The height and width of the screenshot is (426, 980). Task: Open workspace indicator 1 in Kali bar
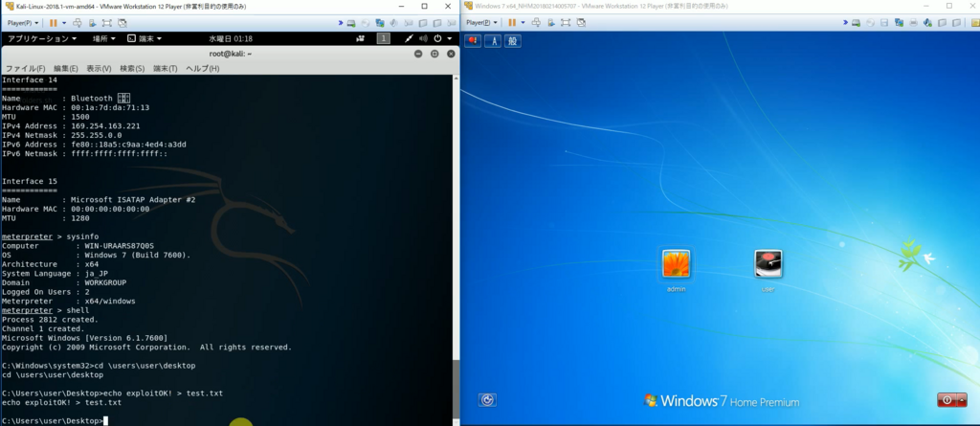(383, 39)
